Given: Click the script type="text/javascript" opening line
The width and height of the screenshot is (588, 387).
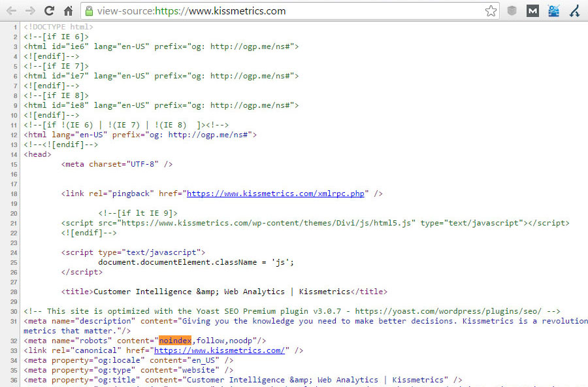Looking at the screenshot, I should point(133,252).
